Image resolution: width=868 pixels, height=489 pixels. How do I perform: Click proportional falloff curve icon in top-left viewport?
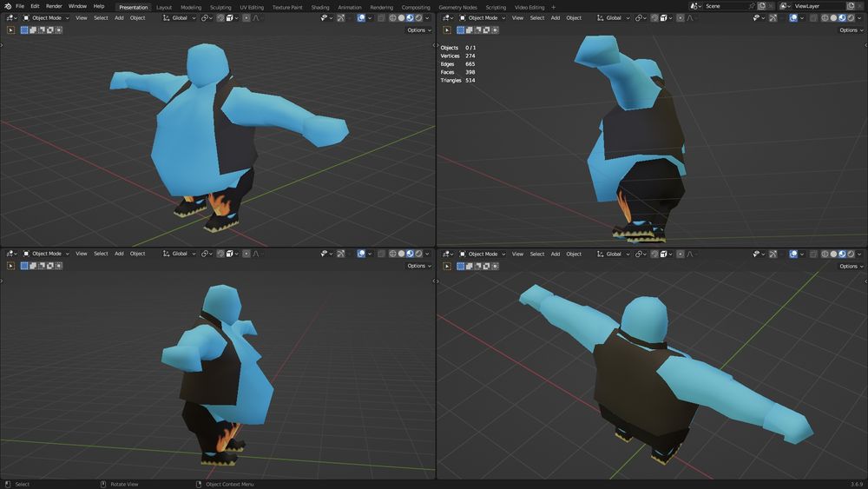(x=256, y=18)
